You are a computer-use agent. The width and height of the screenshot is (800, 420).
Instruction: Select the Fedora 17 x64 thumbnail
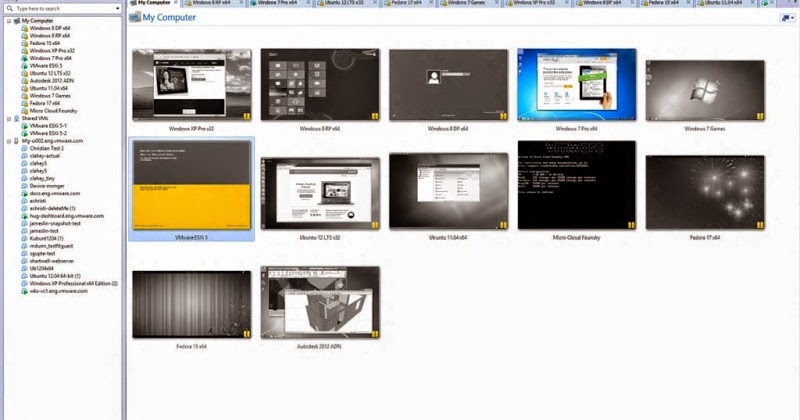(705, 192)
